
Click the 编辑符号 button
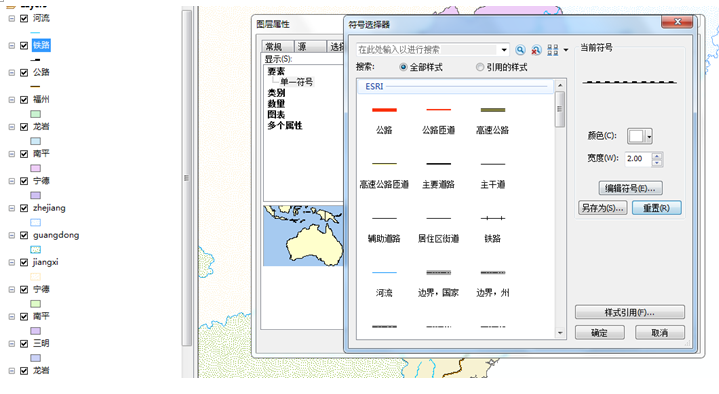[631, 188]
